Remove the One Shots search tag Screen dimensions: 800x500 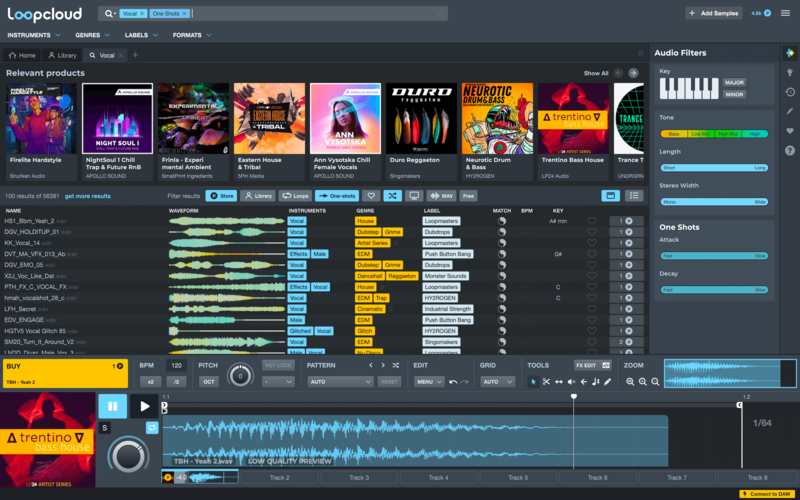pos(185,14)
